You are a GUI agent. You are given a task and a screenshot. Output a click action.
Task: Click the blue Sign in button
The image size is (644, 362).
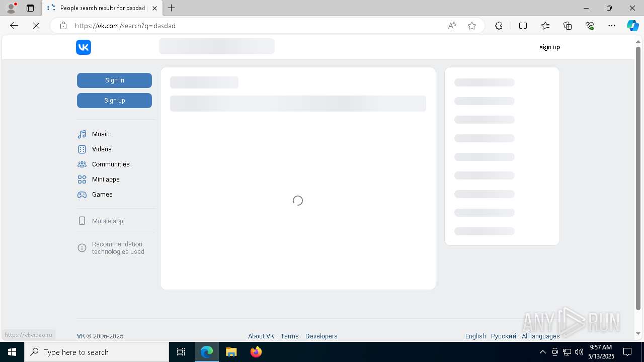click(114, 80)
